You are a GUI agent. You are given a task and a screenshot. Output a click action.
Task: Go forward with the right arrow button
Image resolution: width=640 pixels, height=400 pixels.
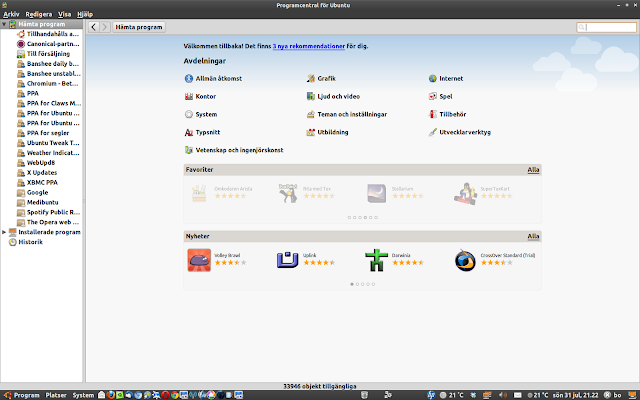tap(105, 27)
